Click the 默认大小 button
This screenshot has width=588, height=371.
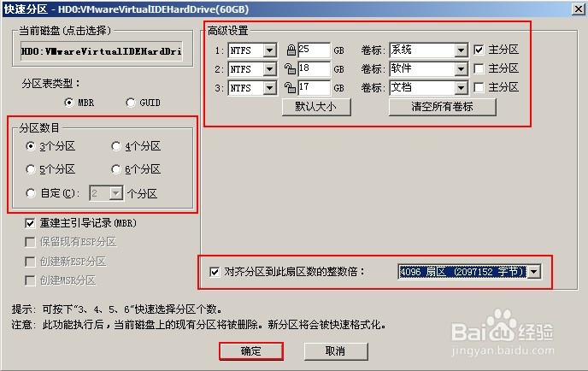coord(316,107)
